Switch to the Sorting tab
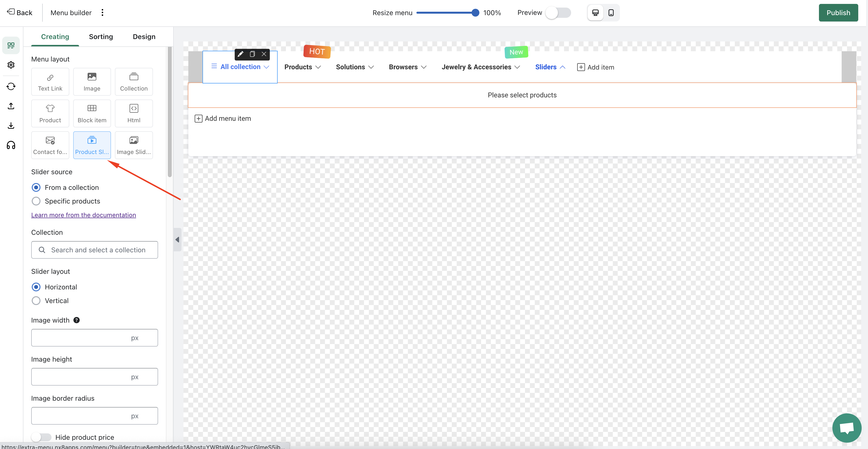The height and width of the screenshot is (449, 868). pos(101,36)
